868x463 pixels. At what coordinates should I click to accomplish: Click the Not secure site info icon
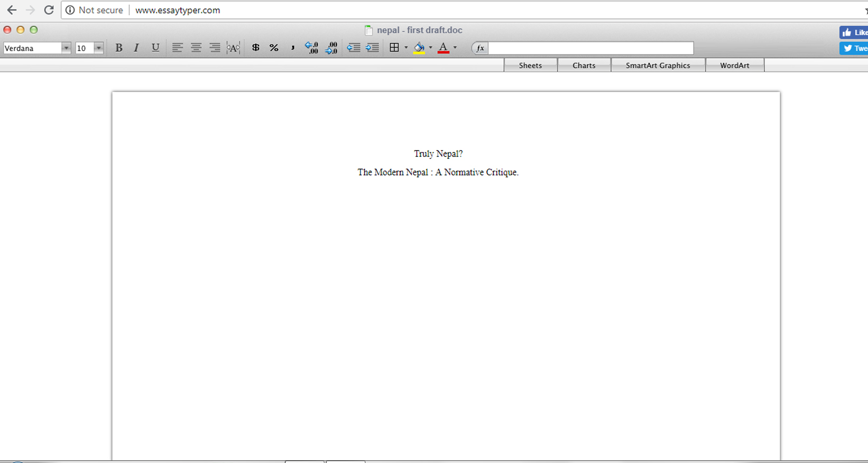pos(70,10)
